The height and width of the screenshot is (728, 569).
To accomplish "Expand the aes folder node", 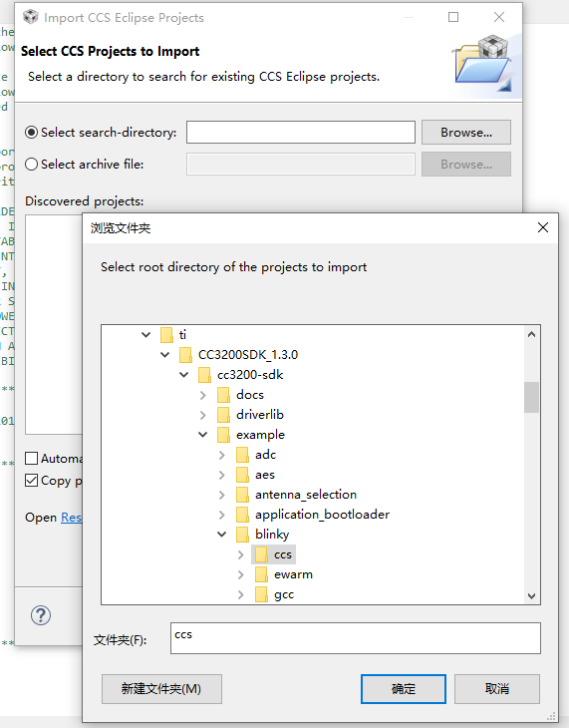I will (222, 475).
